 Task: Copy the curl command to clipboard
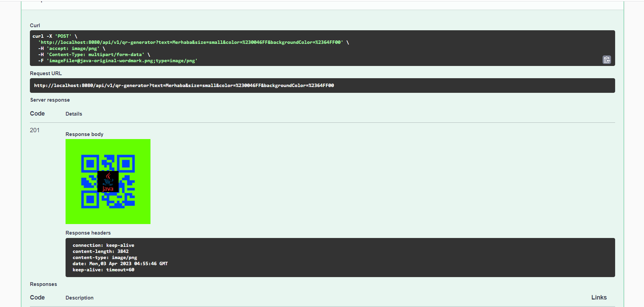[x=607, y=60]
